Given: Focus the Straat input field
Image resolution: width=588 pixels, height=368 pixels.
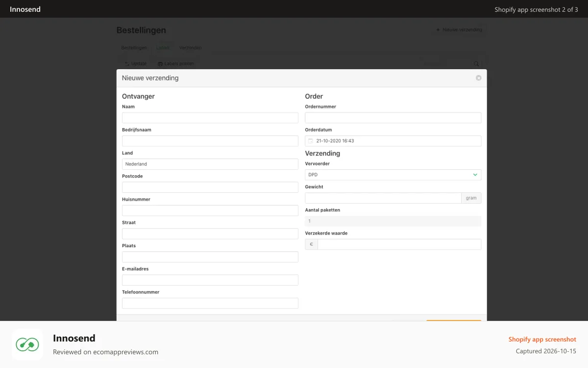Looking at the screenshot, I should [210, 234].
